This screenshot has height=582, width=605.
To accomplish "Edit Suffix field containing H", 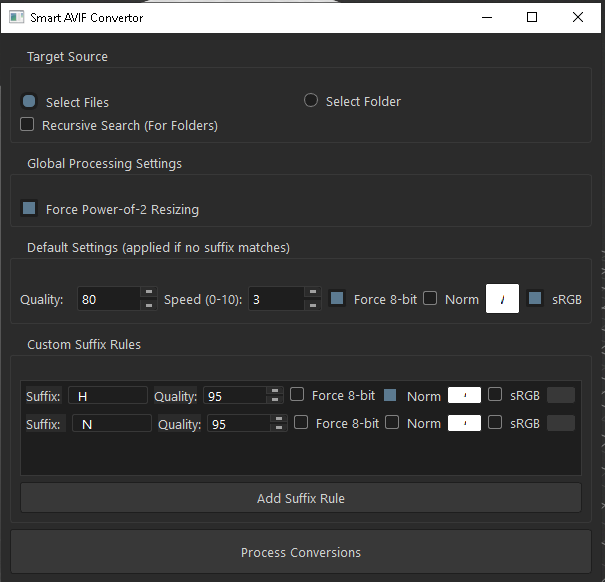I will (108, 396).
